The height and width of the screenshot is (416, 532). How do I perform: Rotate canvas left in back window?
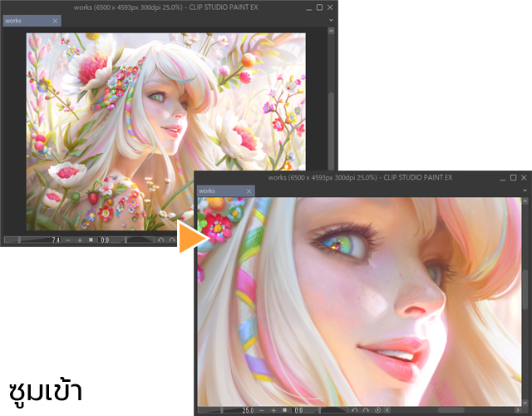tap(160, 240)
